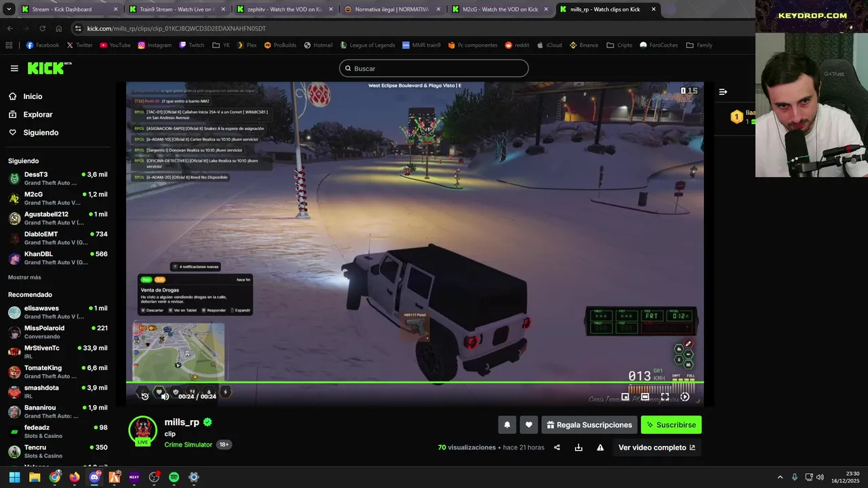Toggle the notification bell for mills_rp

[507, 425]
